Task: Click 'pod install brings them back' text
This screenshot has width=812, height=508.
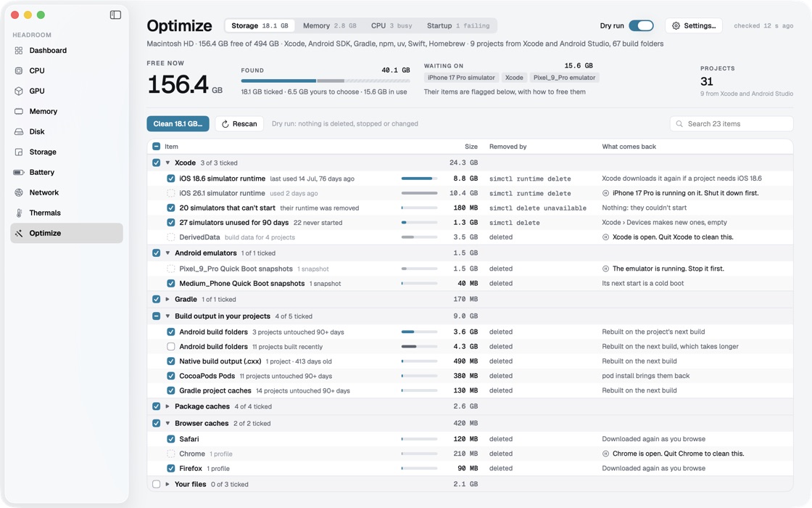Action: (x=646, y=376)
